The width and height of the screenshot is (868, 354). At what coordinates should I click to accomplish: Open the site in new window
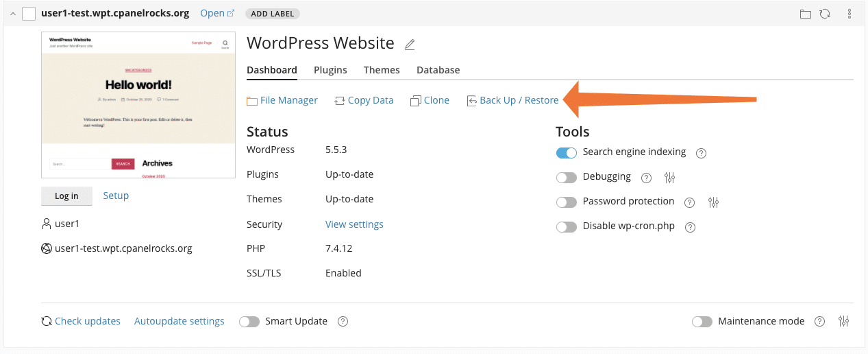(x=217, y=13)
